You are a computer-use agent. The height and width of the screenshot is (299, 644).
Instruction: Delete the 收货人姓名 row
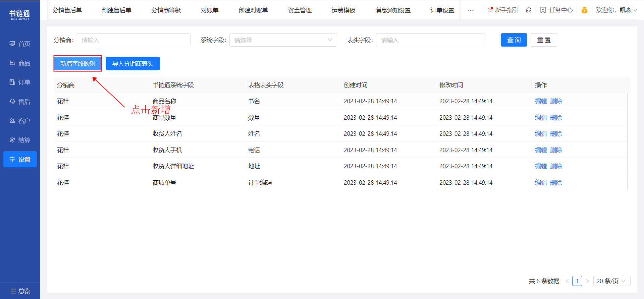click(x=556, y=134)
